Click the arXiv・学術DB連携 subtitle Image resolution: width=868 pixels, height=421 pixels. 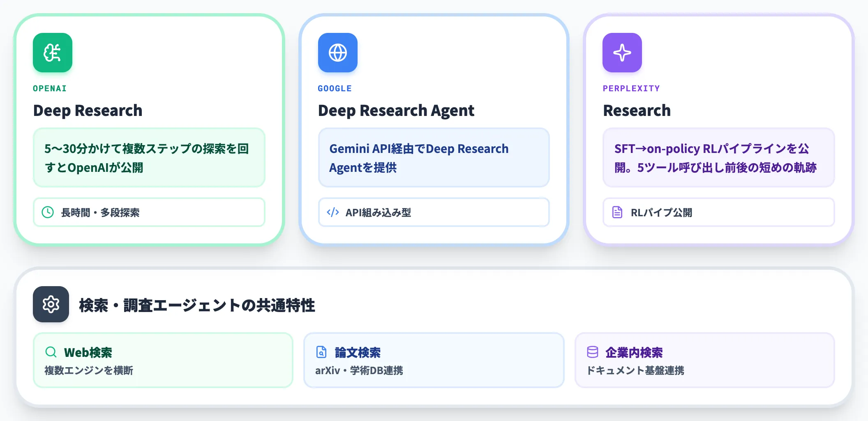pyautogui.click(x=359, y=370)
